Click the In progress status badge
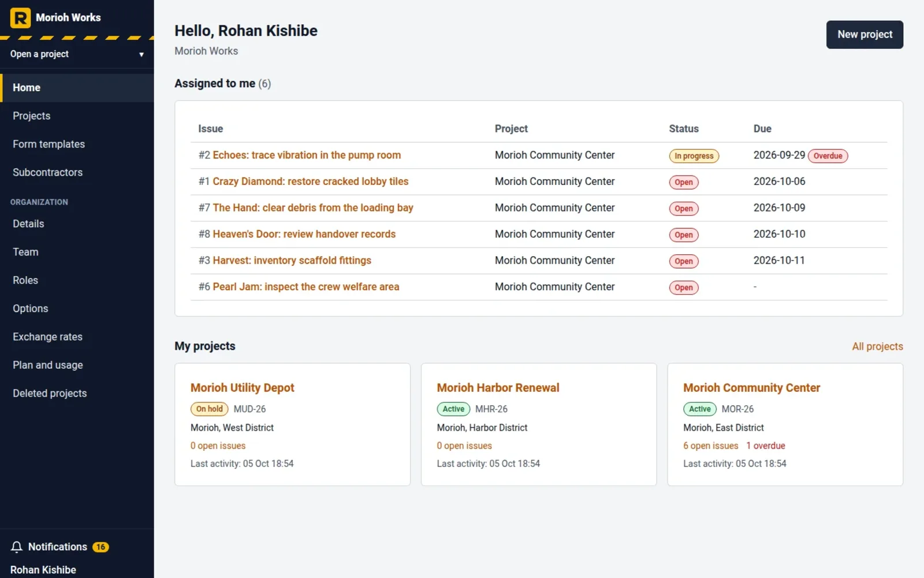 point(694,156)
